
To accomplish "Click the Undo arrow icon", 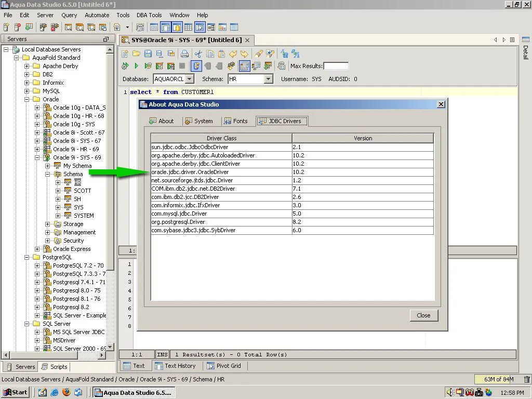I will click(233, 54).
